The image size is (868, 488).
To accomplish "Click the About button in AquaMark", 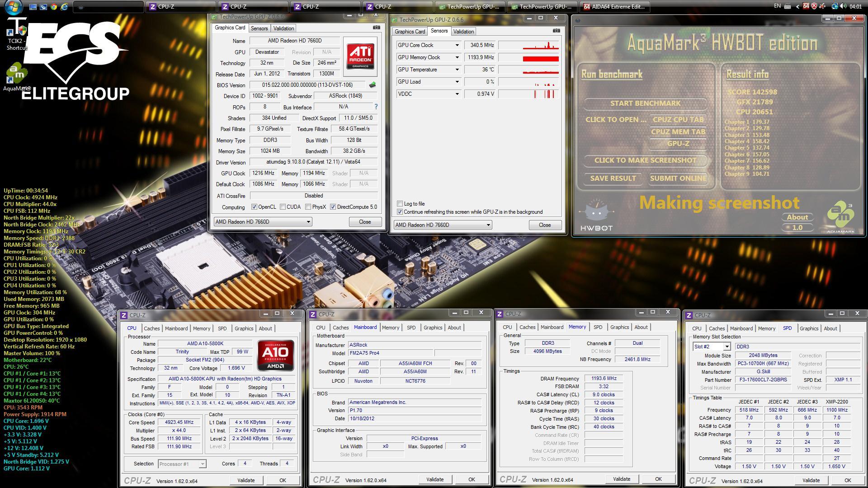I will pos(797,217).
